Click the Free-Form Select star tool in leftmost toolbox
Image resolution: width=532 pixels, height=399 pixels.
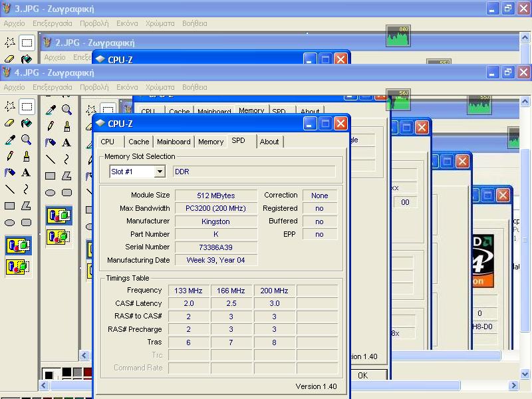tap(10, 106)
